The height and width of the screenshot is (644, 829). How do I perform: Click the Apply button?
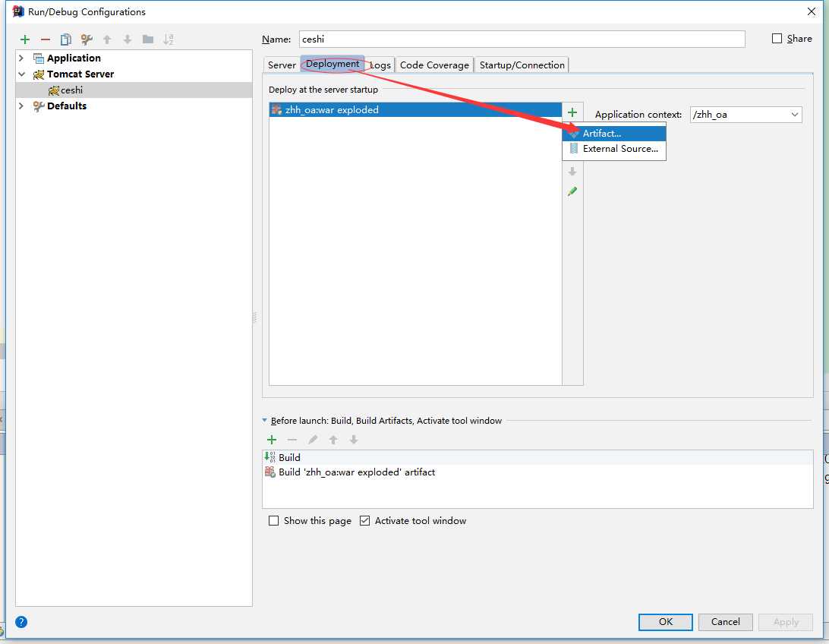pos(786,622)
